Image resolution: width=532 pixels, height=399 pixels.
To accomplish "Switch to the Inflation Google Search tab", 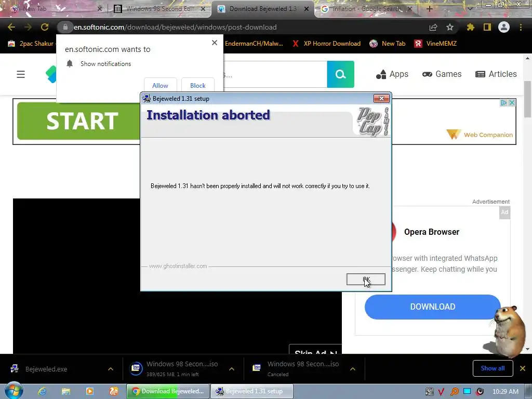I will [x=366, y=9].
